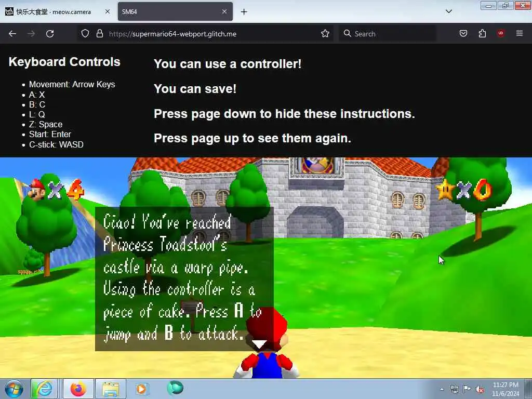Launch Internet Explorer from taskbar

44,389
